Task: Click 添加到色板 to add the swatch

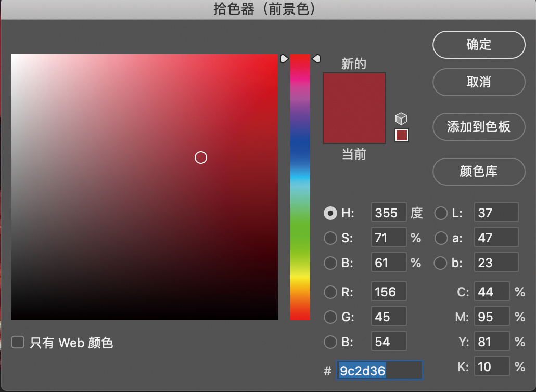Action: (479, 127)
